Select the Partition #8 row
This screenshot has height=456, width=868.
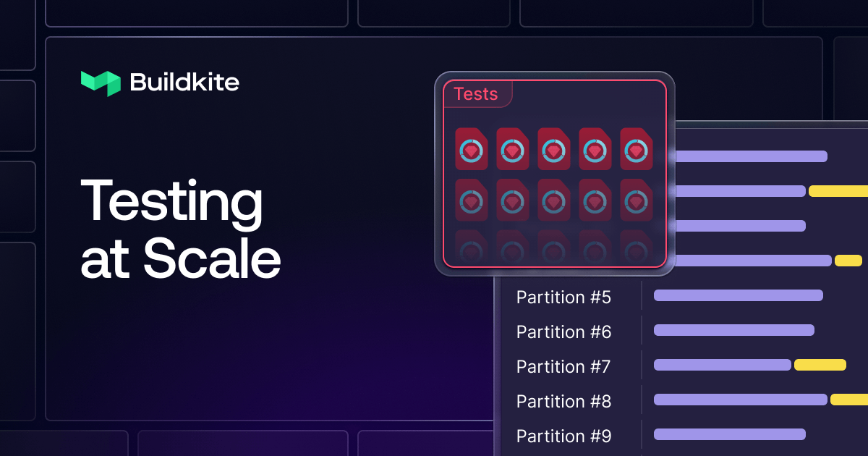click(x=563, y=401)
